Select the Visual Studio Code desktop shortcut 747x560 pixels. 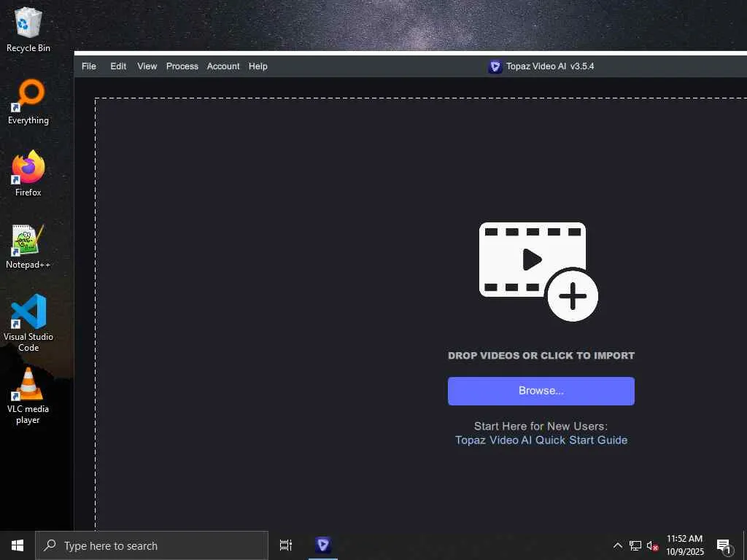pyautogui.click(x=28, y=323)
